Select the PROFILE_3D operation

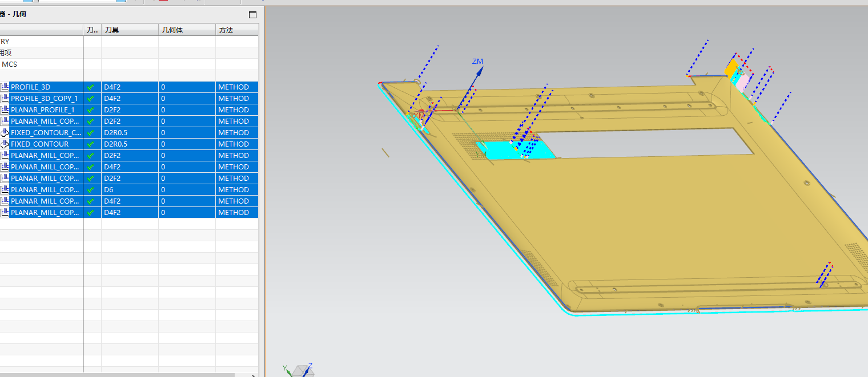30,87
